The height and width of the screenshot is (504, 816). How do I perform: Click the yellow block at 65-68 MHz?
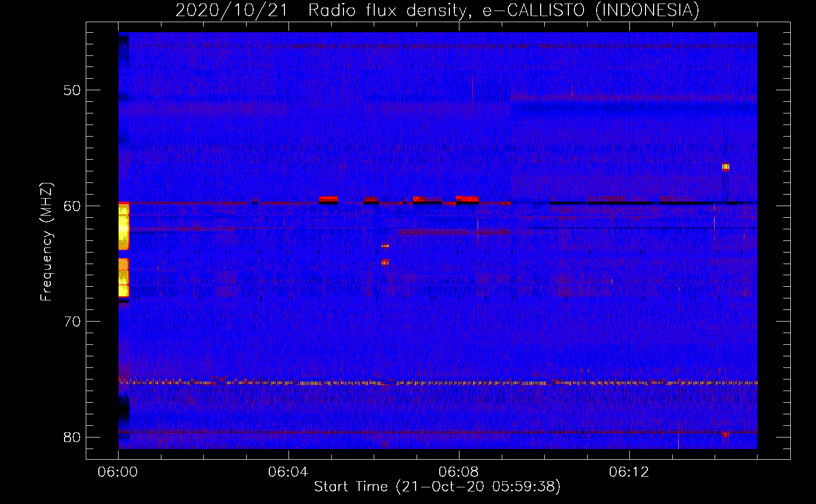(x=124, y=278)
